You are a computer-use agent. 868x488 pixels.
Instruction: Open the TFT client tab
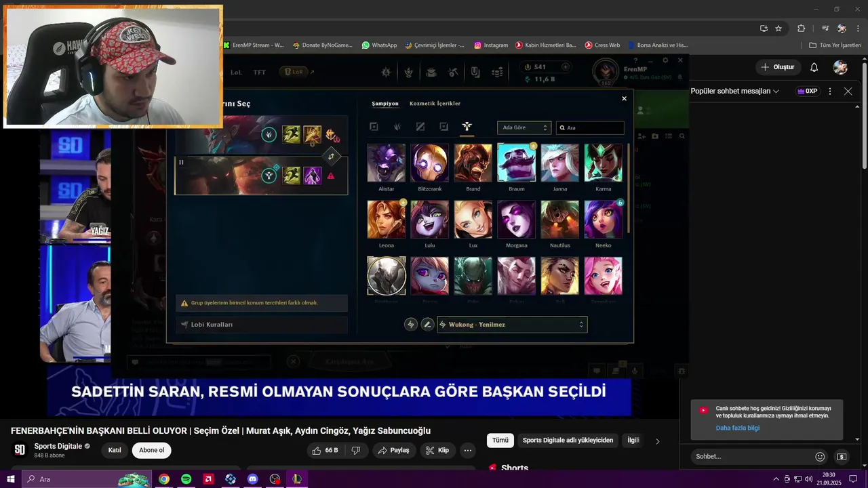coord(260,72)
